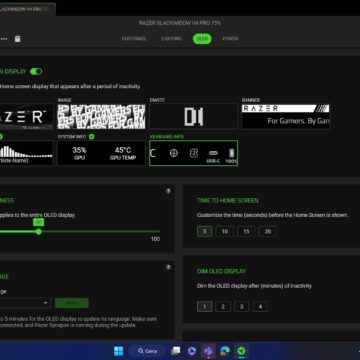This screenshot has width=360, height=360.
Task: Click the info icon in the Language panel
Action: click(168, 267)
